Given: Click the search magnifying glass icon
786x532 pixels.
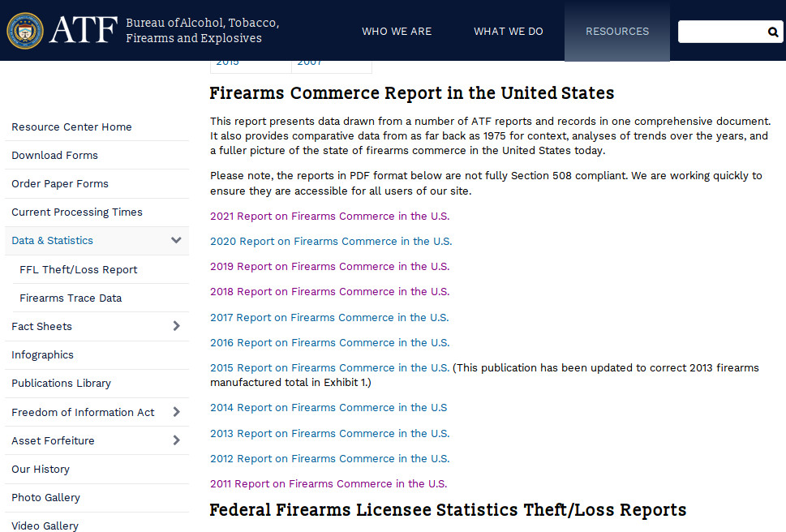Looking at the screenshot, I should coord(772,32).
